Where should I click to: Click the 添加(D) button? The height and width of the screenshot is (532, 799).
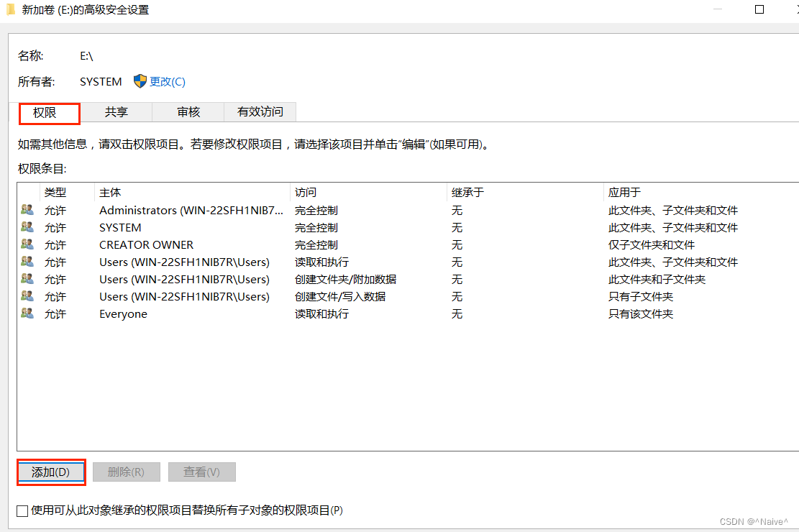(51, 472)
